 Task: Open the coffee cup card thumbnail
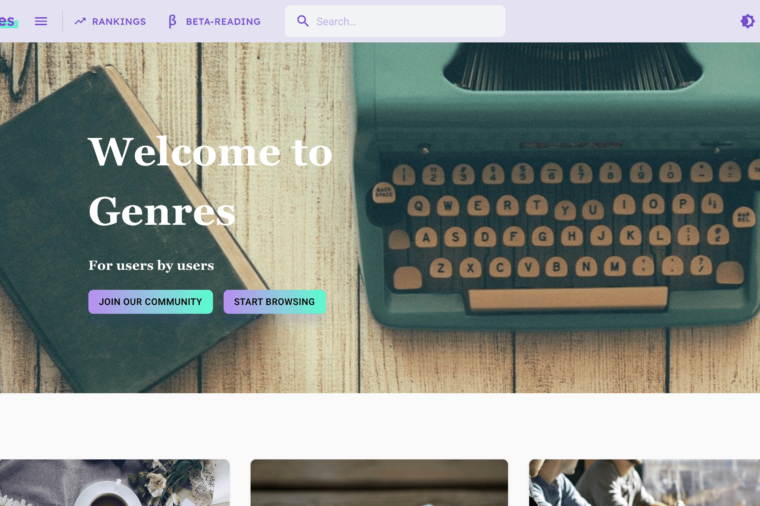coord(114,483)
